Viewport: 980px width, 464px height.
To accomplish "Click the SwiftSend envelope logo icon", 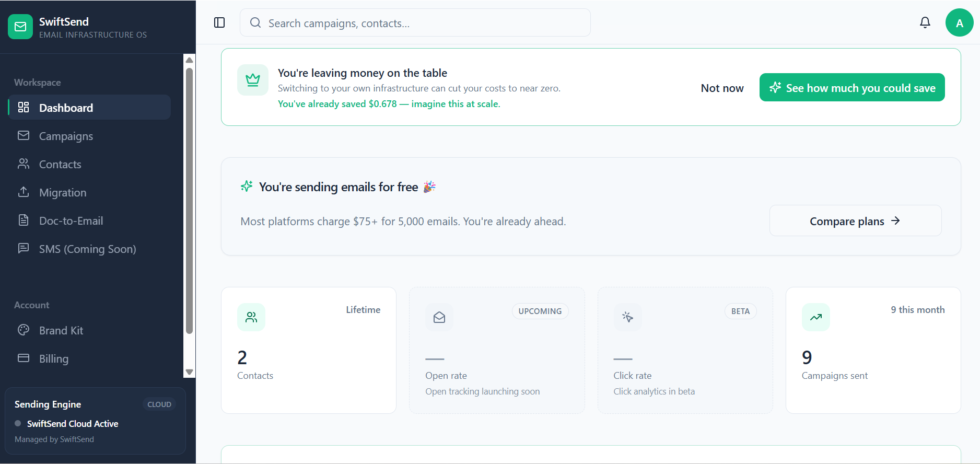I will [20, 27].
